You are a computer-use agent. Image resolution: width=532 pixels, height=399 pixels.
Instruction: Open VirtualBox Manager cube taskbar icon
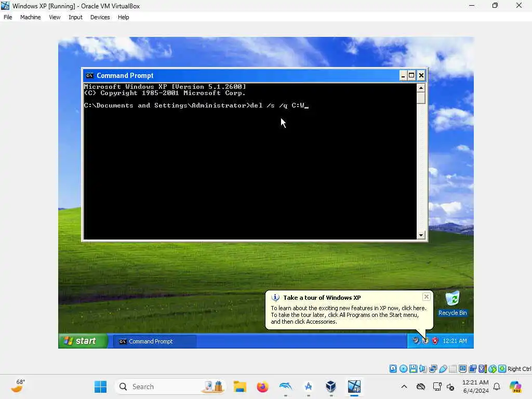[331, 387]
